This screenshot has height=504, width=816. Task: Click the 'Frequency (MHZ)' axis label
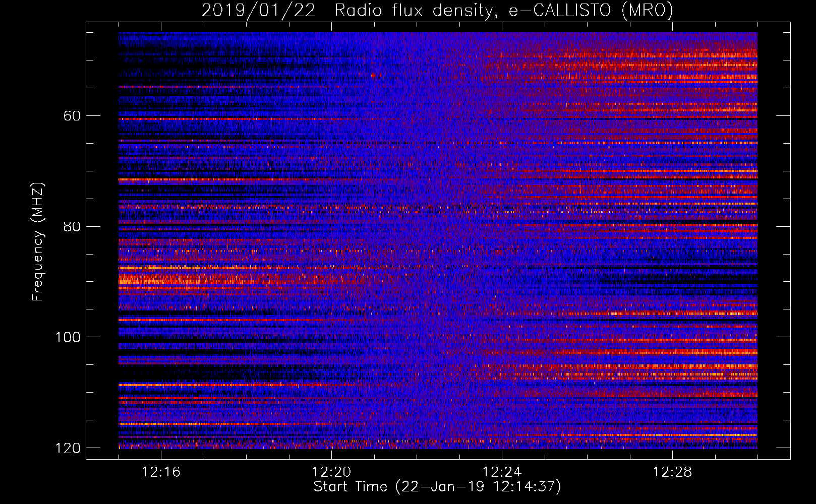[x=38, y=242]
